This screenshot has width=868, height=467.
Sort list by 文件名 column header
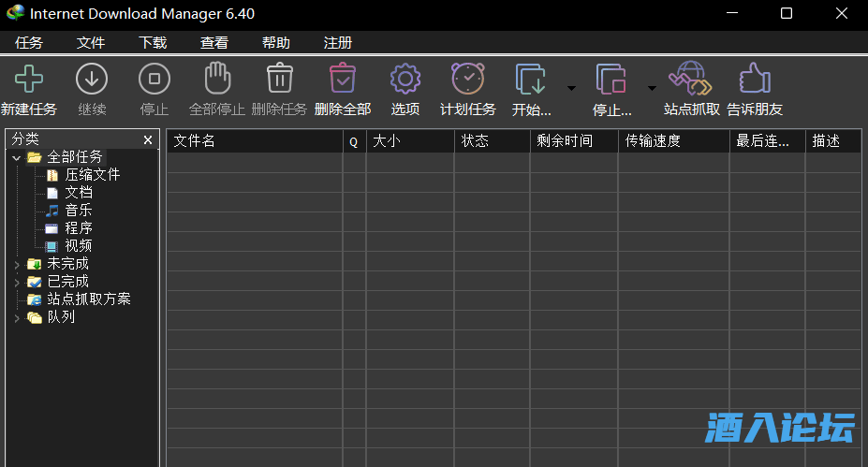pyautogui.click(x=253, y=141)
